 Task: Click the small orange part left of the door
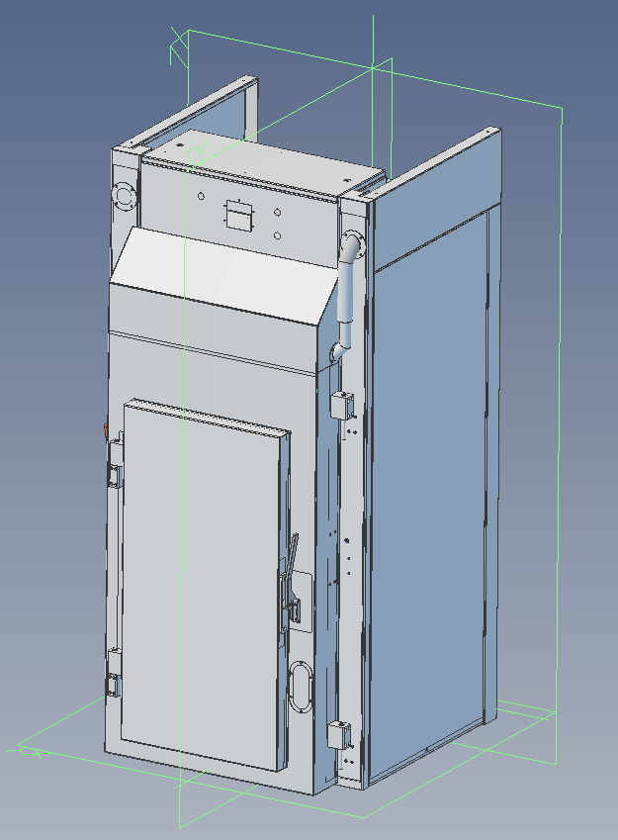[x=106, y=429]
